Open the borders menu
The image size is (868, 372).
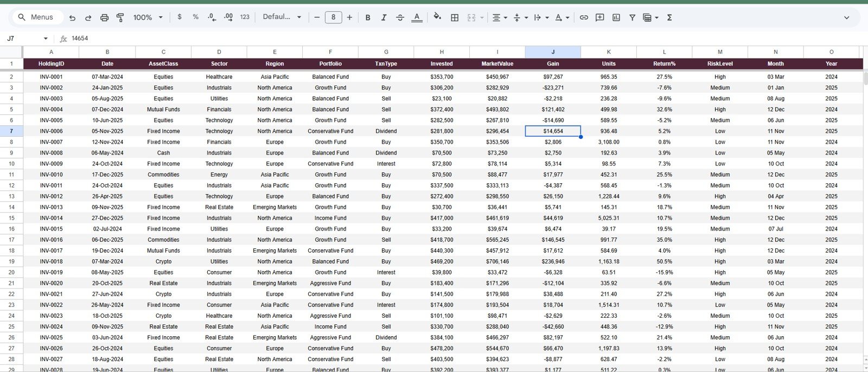point(455,17)
